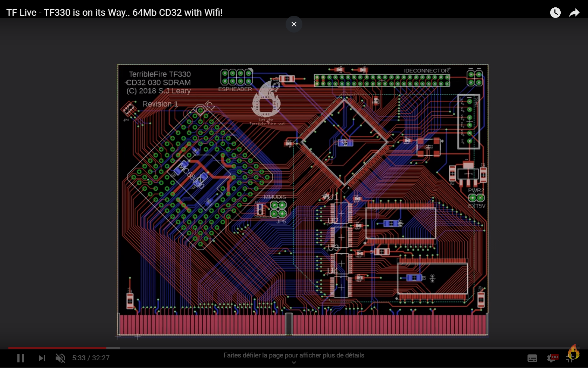Skip to the next video

click(42, 358)
